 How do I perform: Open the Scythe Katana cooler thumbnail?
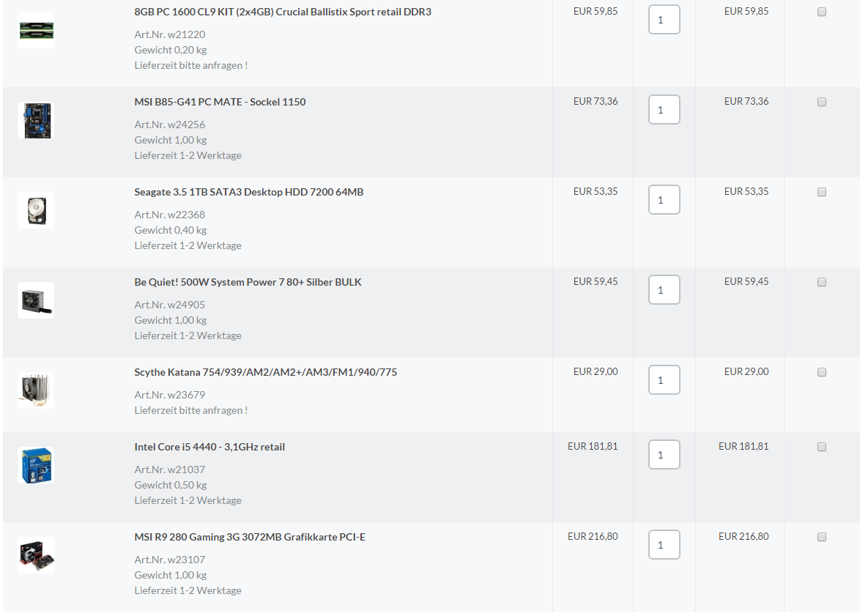pos(36,390)
